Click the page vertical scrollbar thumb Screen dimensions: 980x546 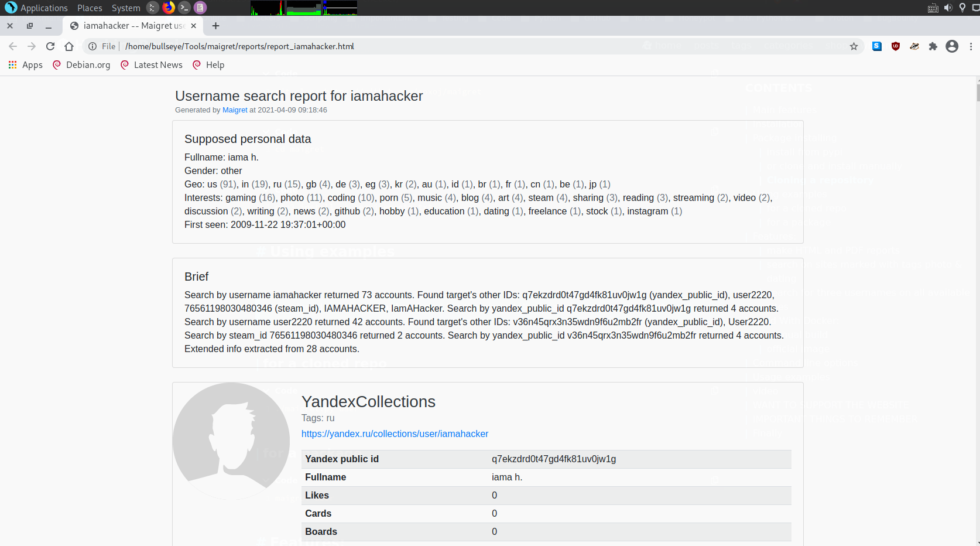pyautogui.click(x=978, y=92)
